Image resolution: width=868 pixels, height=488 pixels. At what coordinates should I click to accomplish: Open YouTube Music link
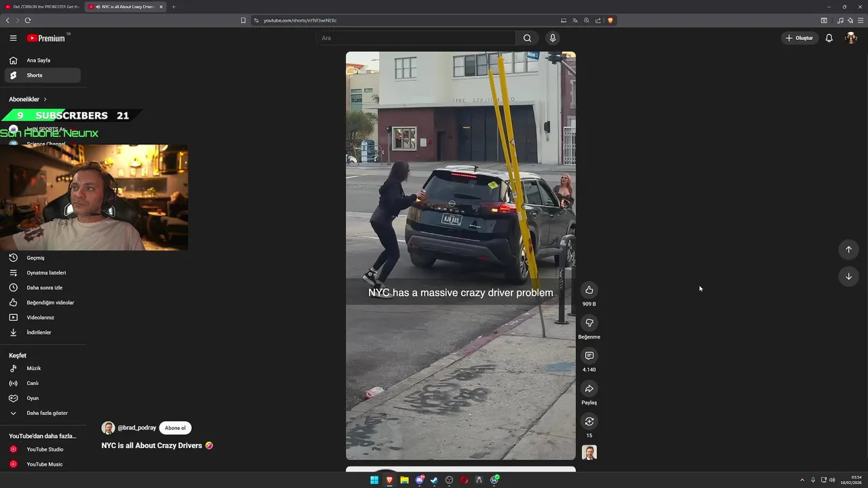click(43, 464)
